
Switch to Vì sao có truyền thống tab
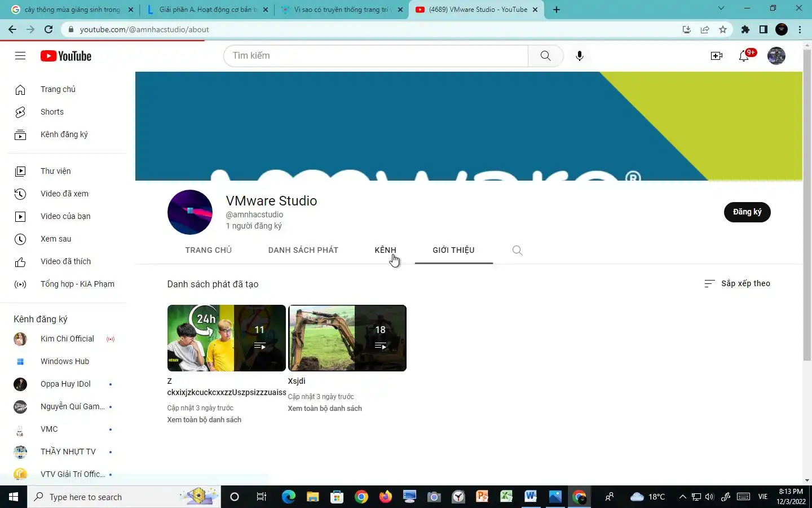pyautogui.click(x=341, y=10)
